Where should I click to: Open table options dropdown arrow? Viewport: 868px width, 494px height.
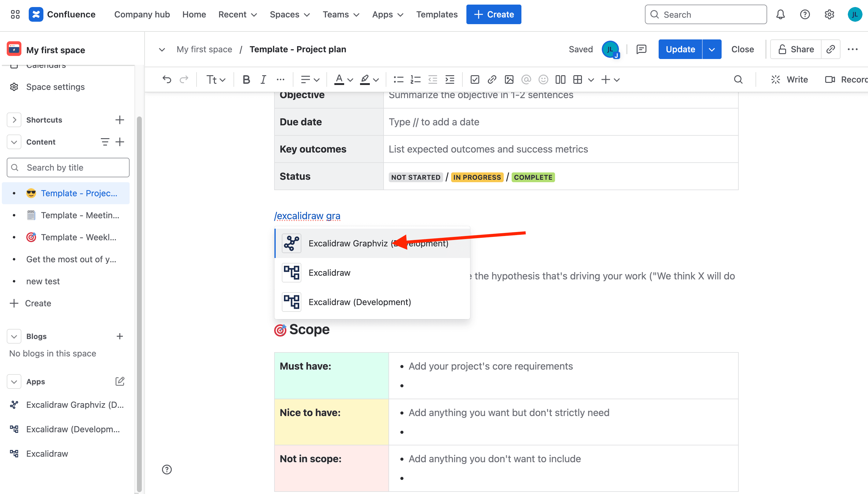tap(590, 80)
